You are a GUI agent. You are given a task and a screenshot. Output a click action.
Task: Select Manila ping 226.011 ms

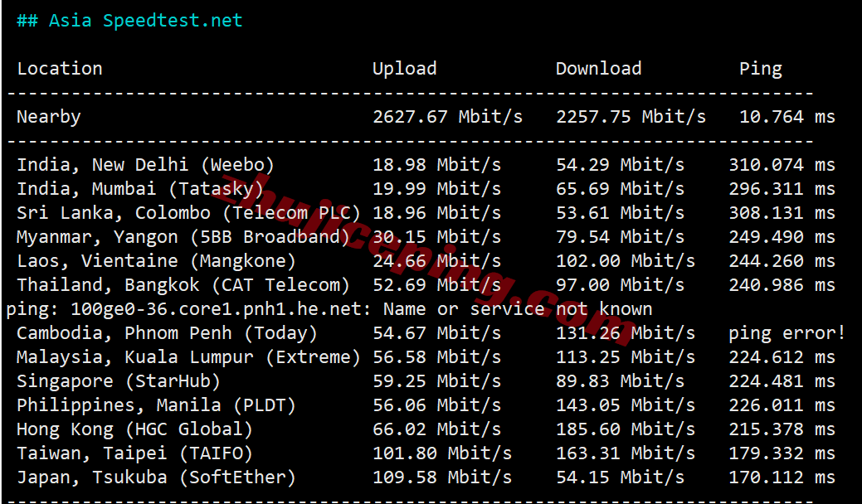pyautogui.click(x=782, y=405)
